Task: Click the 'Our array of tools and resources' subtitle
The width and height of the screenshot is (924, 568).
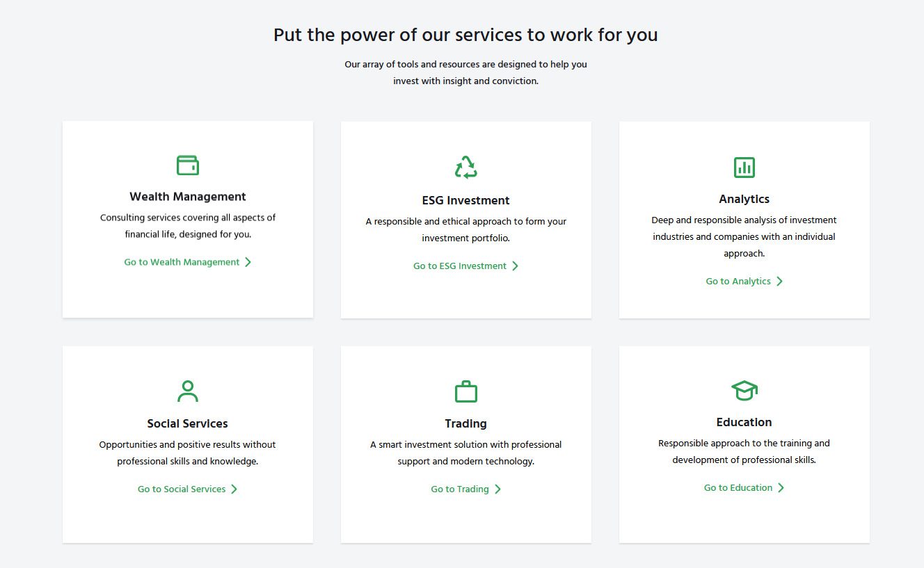Action: tap(466, 72)
